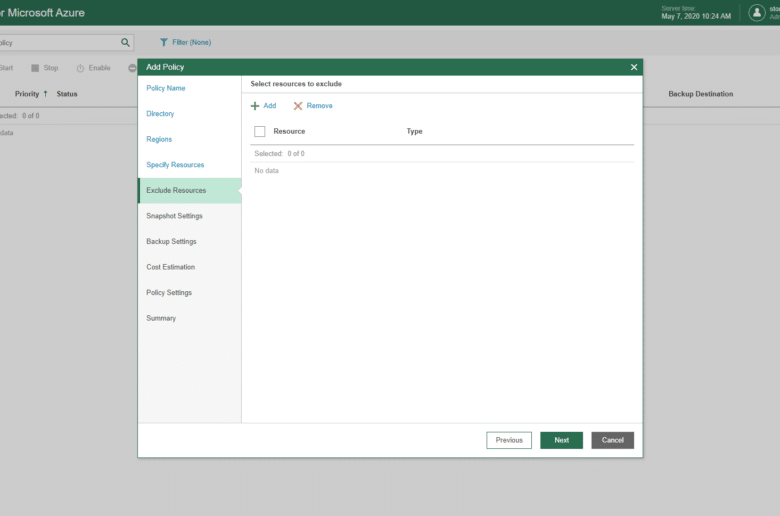This screenshot has height=516, width=780.
Task: Sort by the Resource column header
Action: (x=289, y=131)
